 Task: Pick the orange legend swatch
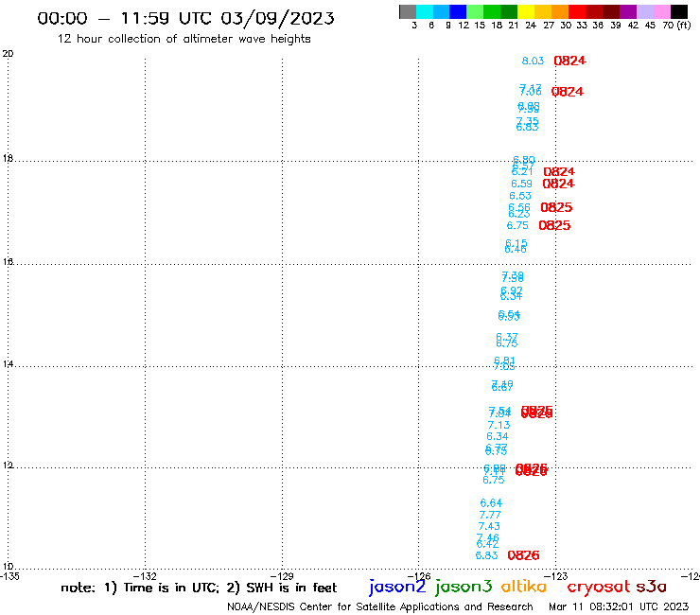coord(560,11)
